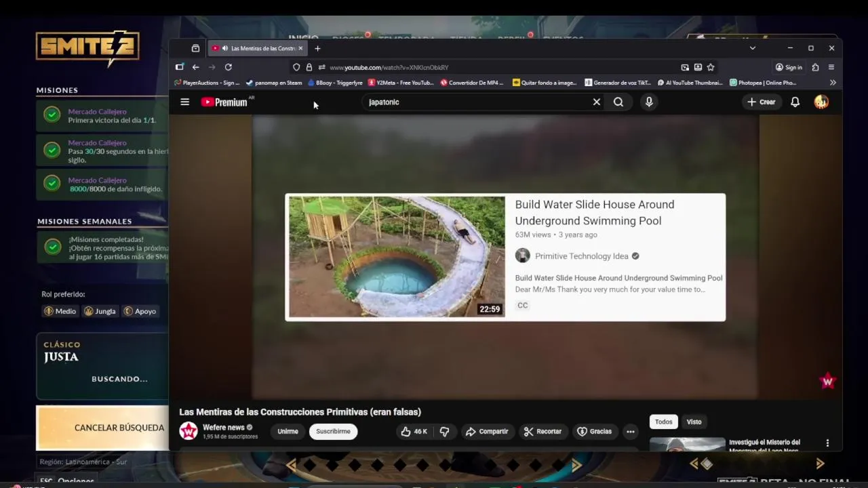The width and height of the screenshot is (868, 488).
Task: Click the shield tracking protection icon
Action: (x=296, y=67)
